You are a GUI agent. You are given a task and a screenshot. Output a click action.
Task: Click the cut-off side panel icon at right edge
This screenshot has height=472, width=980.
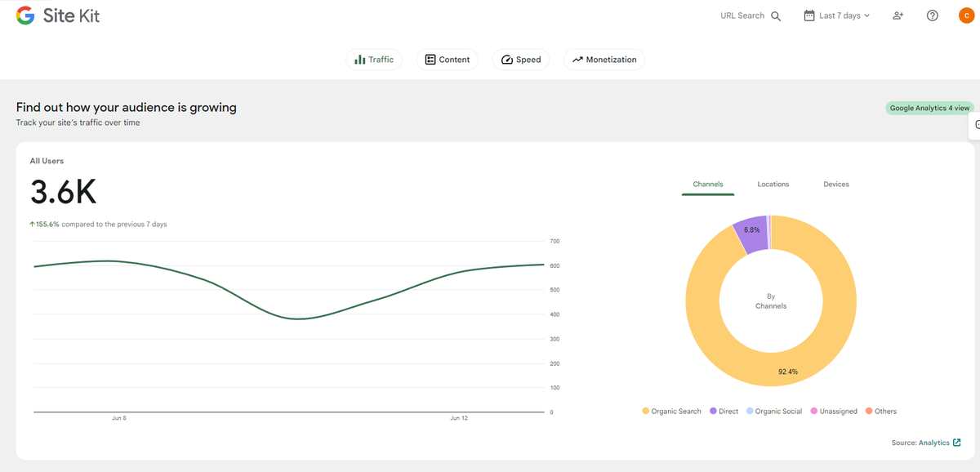pyautogui.click(x=975, y=125)
